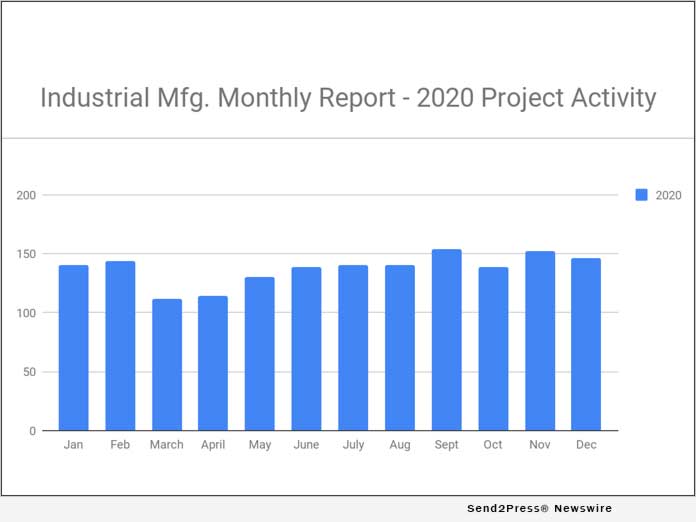The height and width of the screenshot is (522, 696).
Task: Click the Feb bar in the chart
Action: 120,346
